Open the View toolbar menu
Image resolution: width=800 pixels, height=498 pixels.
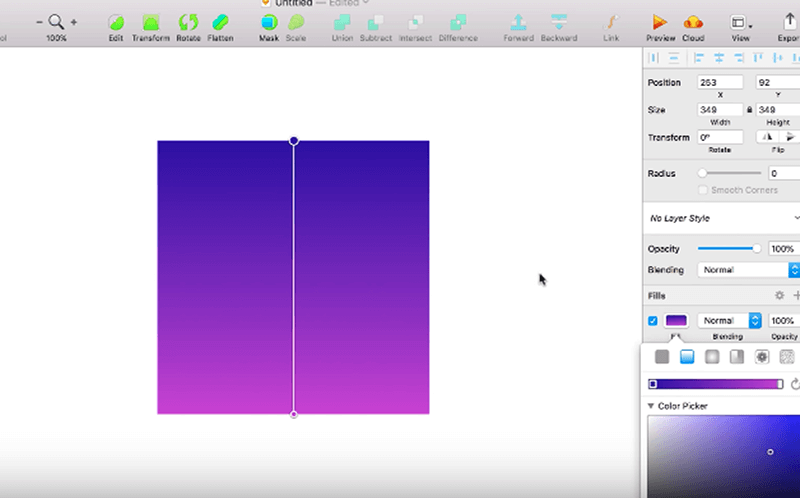coord(740,22)
